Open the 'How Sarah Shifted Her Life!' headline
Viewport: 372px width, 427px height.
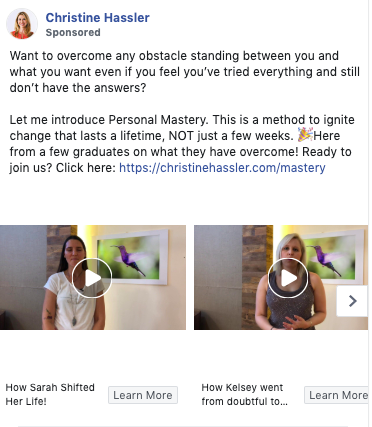[50, 394]
